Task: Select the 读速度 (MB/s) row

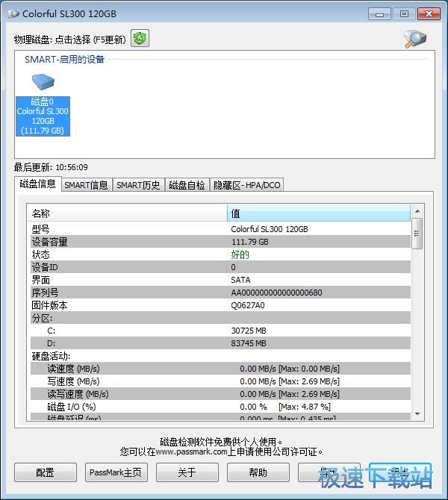Action: point(220,369)
